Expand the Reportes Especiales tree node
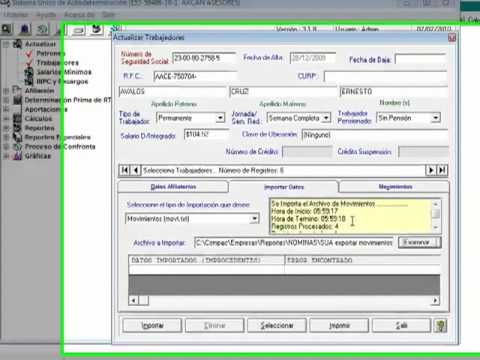The width and height of the screenshot is (480, 360). pyautogui.click(x=6, y=137)
